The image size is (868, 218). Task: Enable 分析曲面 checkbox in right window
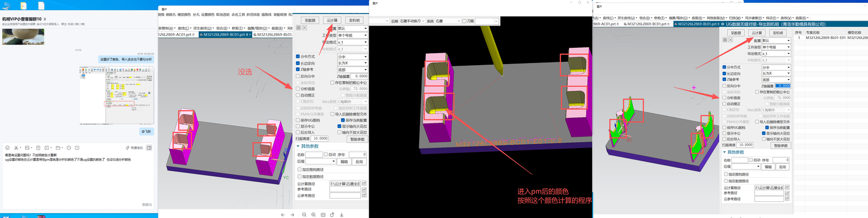(x=725, y=98)
